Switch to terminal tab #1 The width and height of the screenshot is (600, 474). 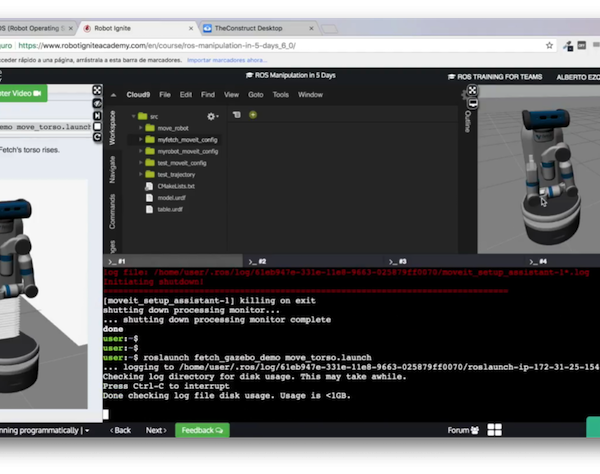pyautogui.click(x=173, y=261)
